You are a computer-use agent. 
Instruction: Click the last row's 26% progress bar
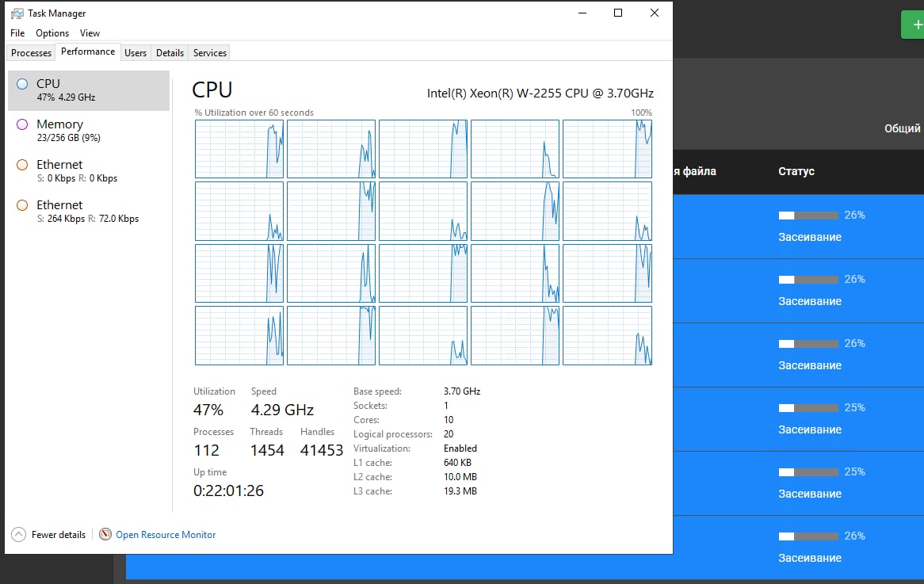click(808, 536)
